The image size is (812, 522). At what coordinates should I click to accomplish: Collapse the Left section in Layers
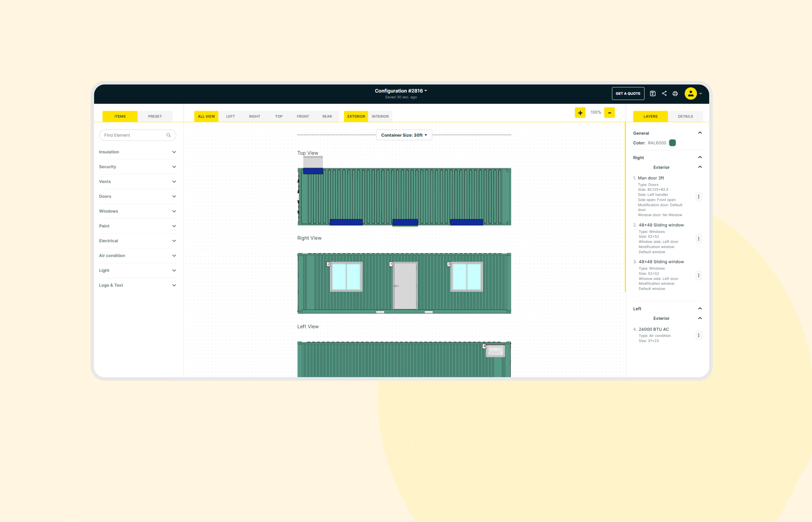point(700,308)
